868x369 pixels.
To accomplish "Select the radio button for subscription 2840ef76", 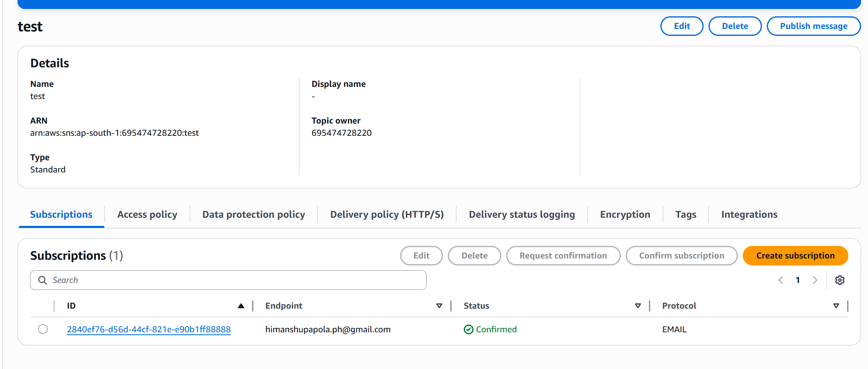I will pos(43,329).
